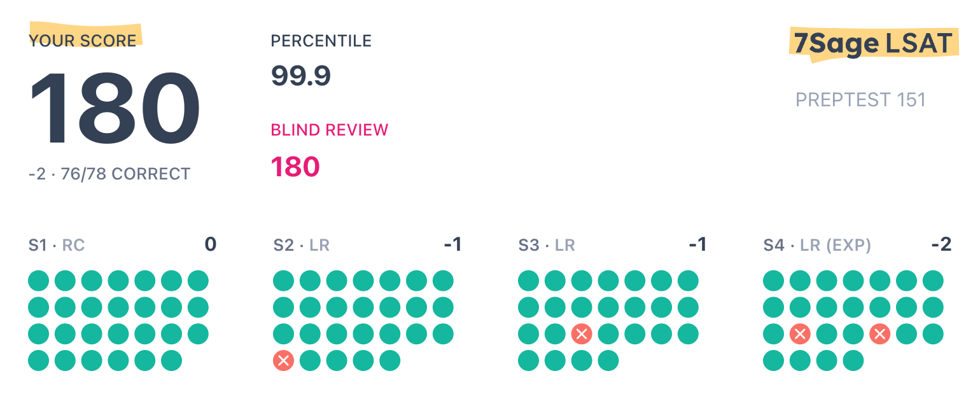Select the second red X in S4 LR (EXP)
Image resolution: width=980 pixels, height=399 pixels.
[879, 334]
